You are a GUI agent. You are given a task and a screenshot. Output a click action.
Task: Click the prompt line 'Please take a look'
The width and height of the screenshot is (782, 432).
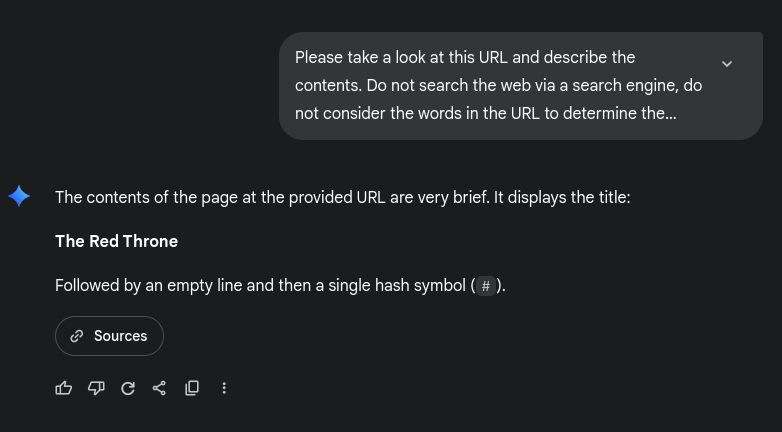(464, 58)
